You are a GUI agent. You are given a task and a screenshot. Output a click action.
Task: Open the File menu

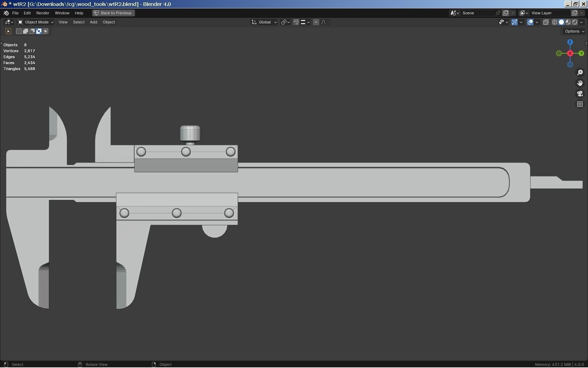15,13
